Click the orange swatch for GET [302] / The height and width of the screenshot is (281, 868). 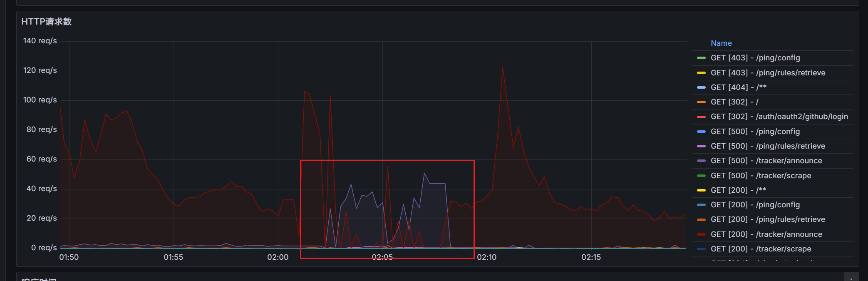tap(701, 102)
